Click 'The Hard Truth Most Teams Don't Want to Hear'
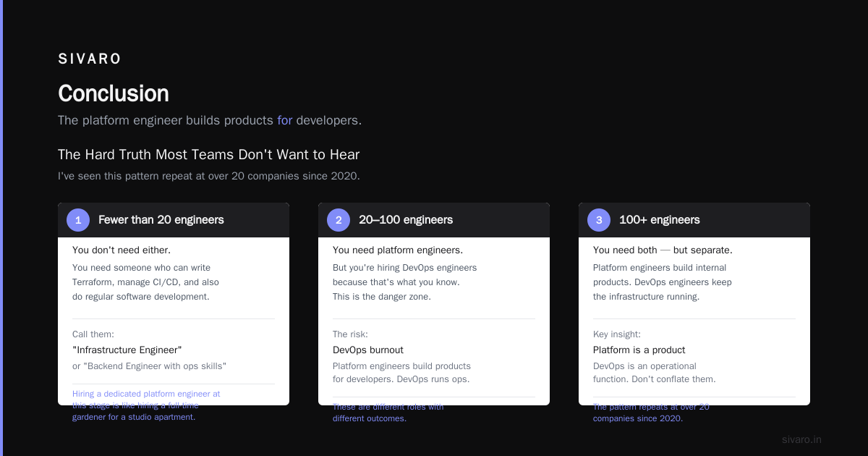Viewport: 868px width, 456px height. point(208,154)
